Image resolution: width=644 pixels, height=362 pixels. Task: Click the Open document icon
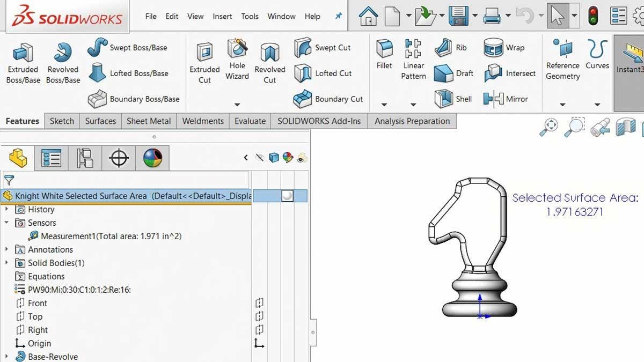pyautogui.click(x=425, y=16)
